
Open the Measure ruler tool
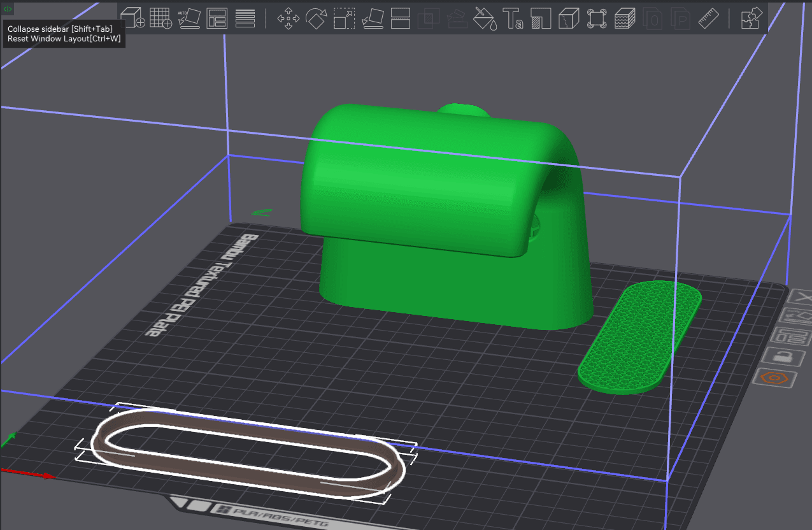pos(709,18)
